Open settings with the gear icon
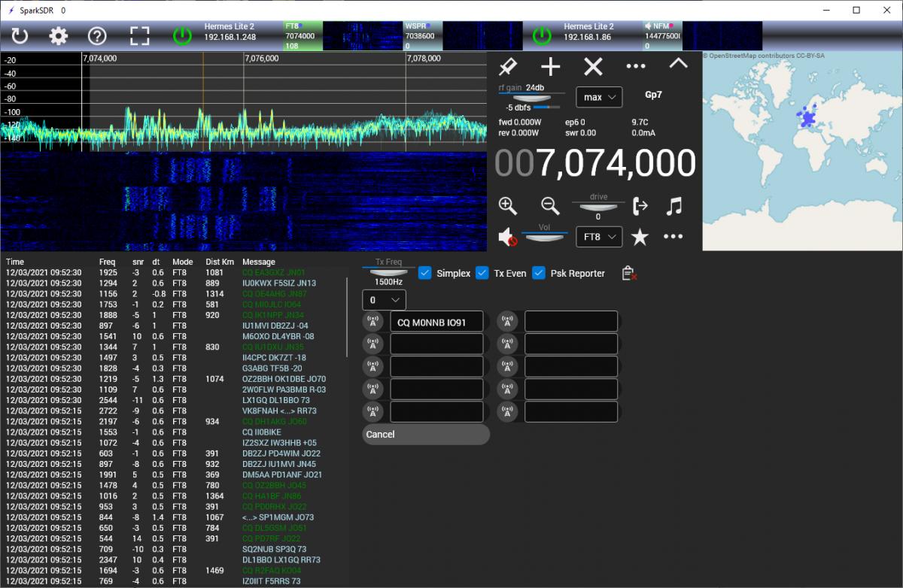The height and width of the screenshot is (588, 903). coord(59,35)
